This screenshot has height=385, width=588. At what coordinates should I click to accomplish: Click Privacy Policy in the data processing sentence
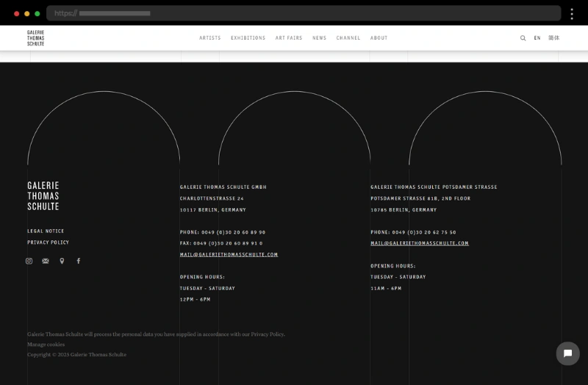pos(268,334)
